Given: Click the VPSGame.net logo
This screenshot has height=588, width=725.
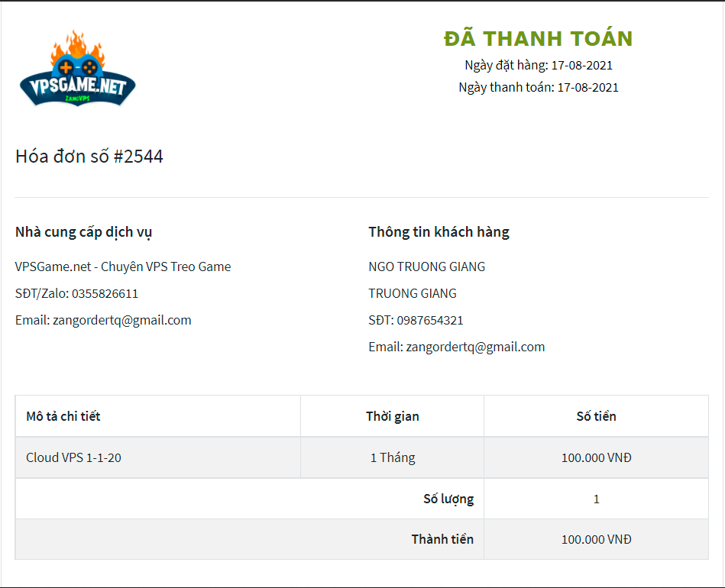Looking at the screenshot, I should coord(78,69).
